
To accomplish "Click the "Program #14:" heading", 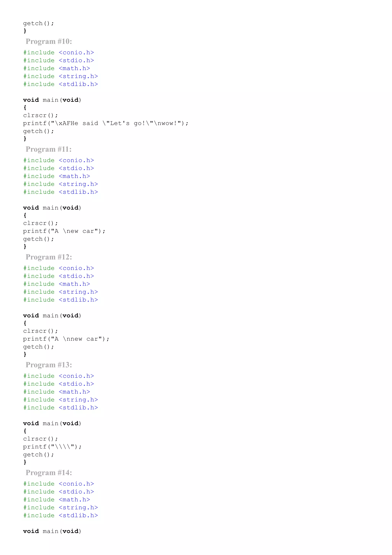I will pyautogui.click(x=49, y=473).
